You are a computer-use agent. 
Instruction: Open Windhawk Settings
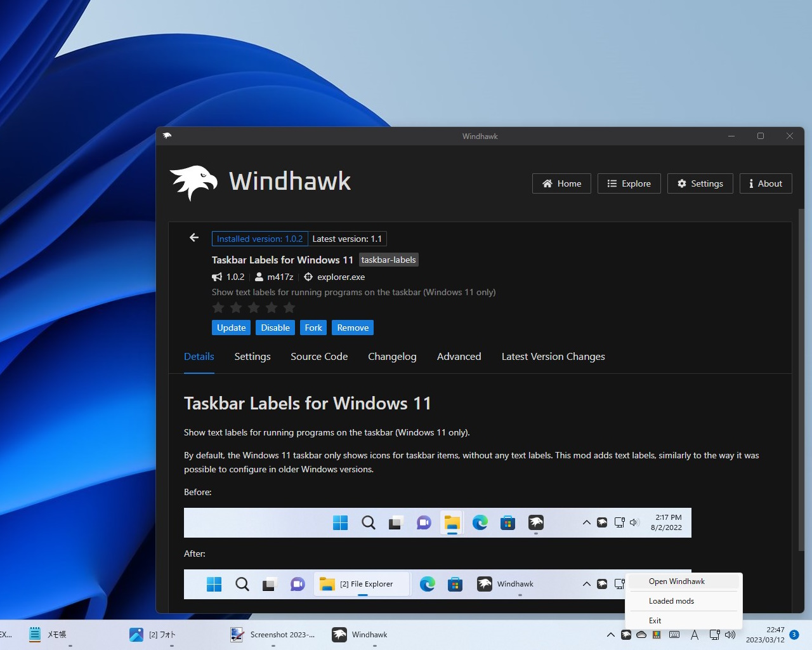pyautogui.click(x=700, y=183)
